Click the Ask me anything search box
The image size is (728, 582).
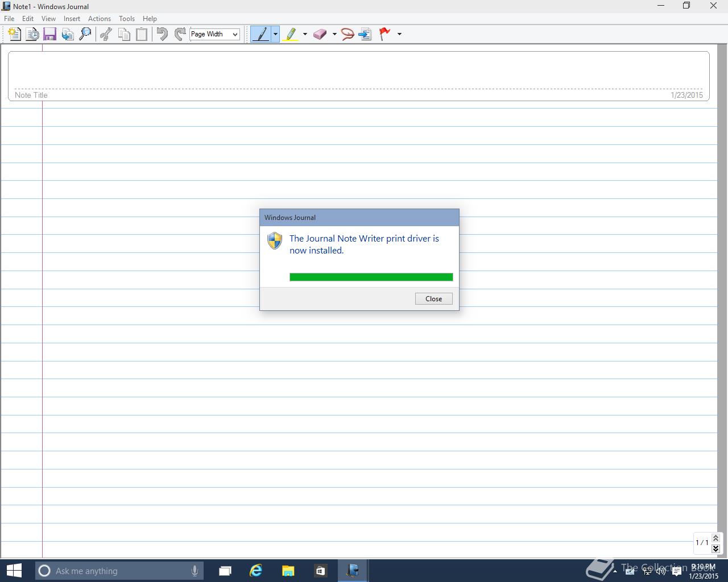click(x=118, y=571)
